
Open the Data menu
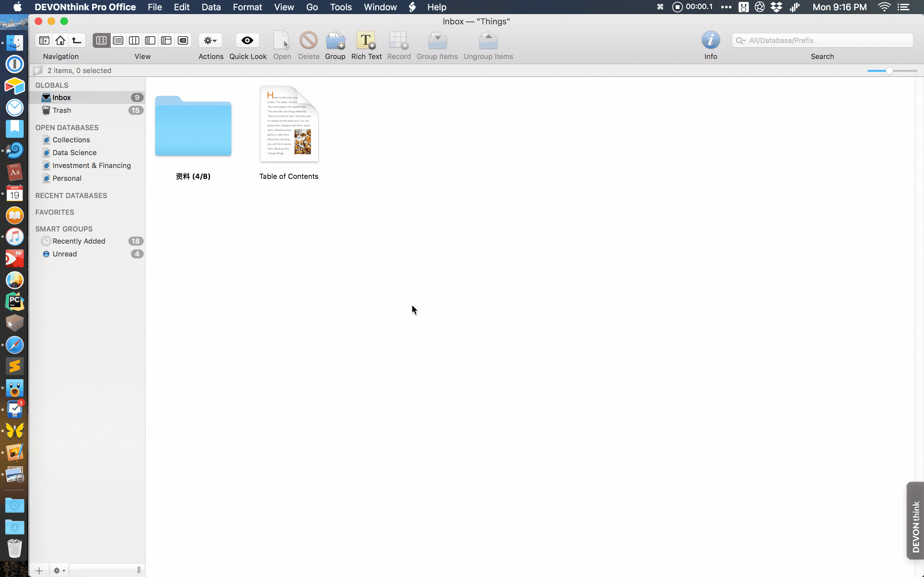pos(211,7)
